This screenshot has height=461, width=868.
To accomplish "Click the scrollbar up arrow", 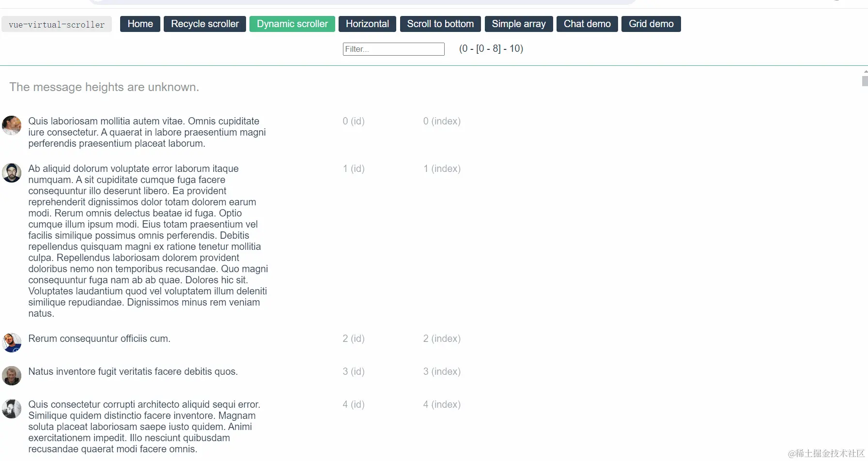I will (865, 71).
